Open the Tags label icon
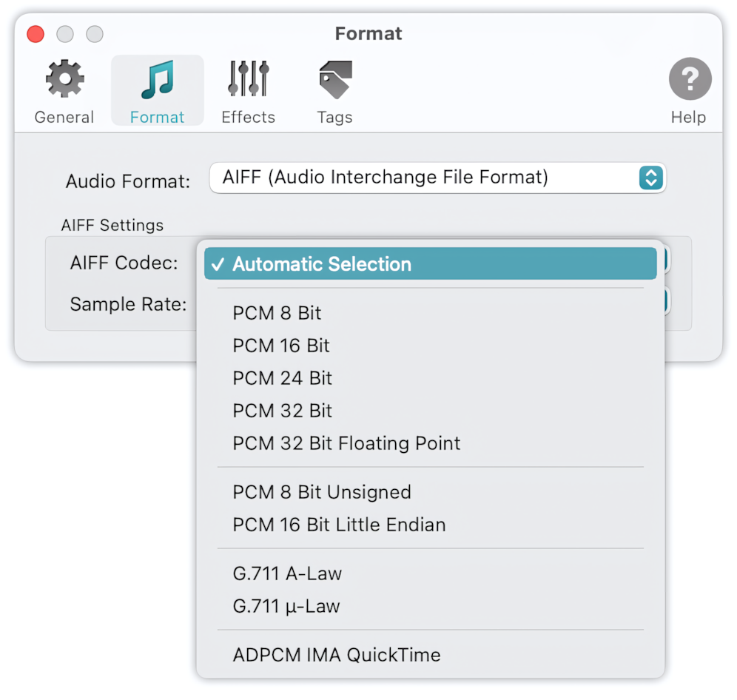Viewport: 737px width, 700px height. 335,79
